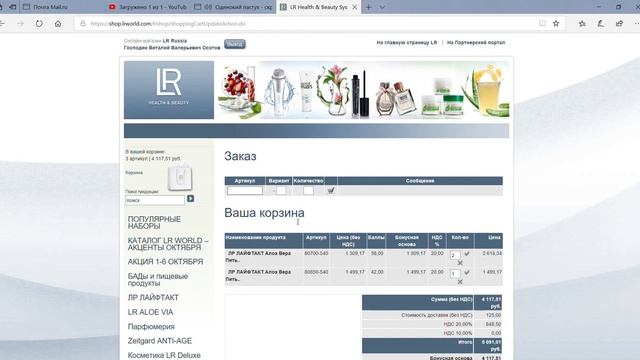640x360 pixels.
Task: Click the site lock icon
Action: (x=83, y=24)
